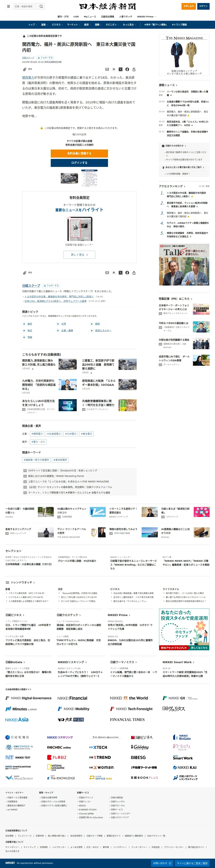Open お問い合わせ link in footer bar
Screen dimensions: 215x868
162,863
